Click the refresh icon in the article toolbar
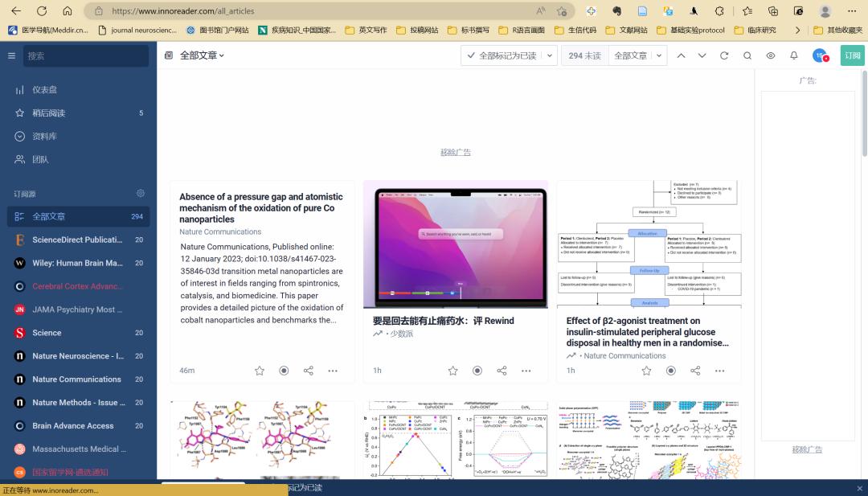The image size is (868, 496). tap(724, 55)
